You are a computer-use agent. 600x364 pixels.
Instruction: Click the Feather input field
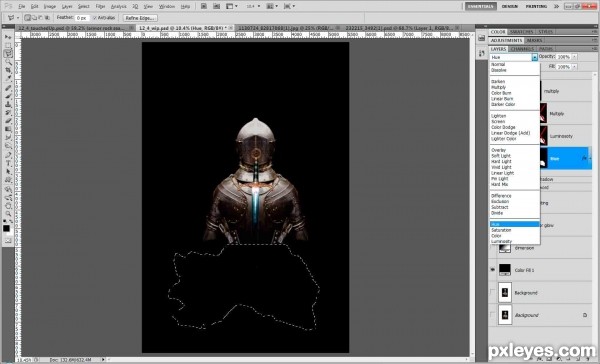82,18
